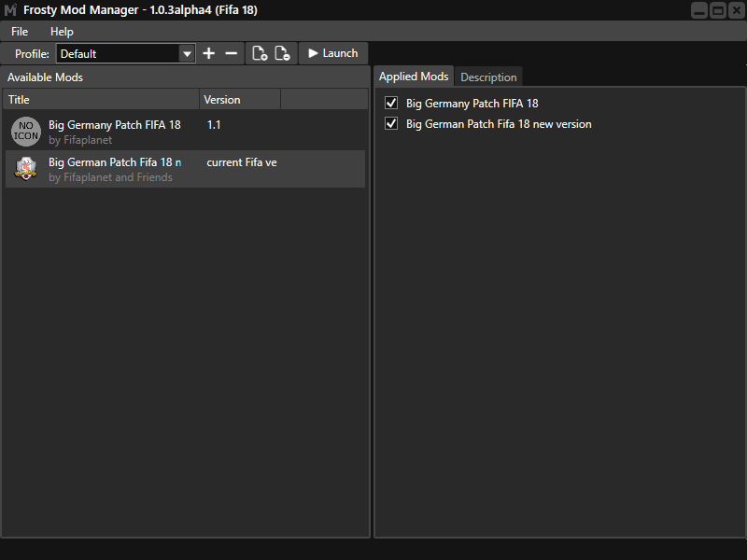Click the remove mod file icon
This screenshot has width=747, height=560.
(283, 53)
